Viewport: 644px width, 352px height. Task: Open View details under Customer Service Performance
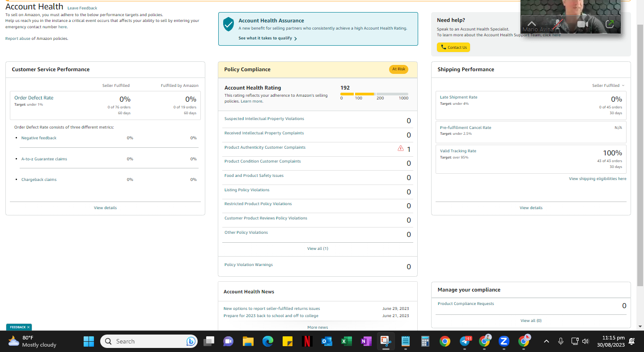coord(106,208)
